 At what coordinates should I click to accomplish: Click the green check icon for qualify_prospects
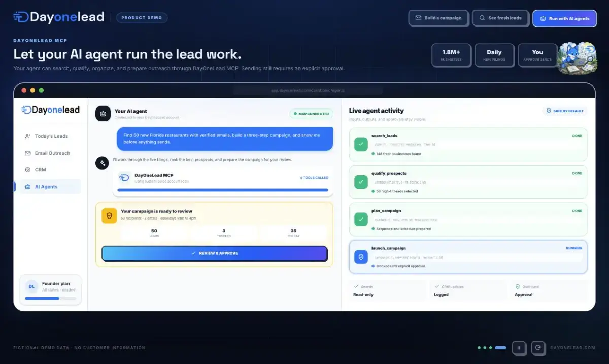click(361, 181)
